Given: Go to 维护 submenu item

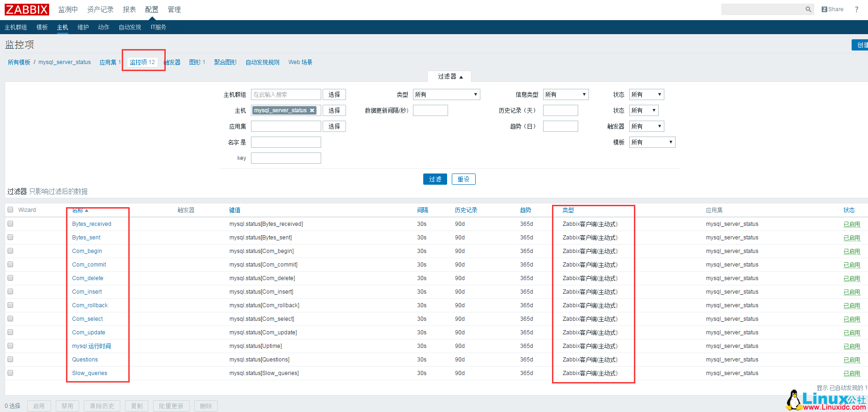Looking at the screenshot, I should pos(83,27).
